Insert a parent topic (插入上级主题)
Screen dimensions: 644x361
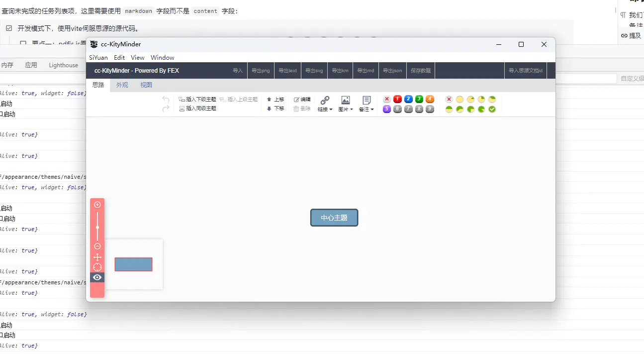point(239,100)
